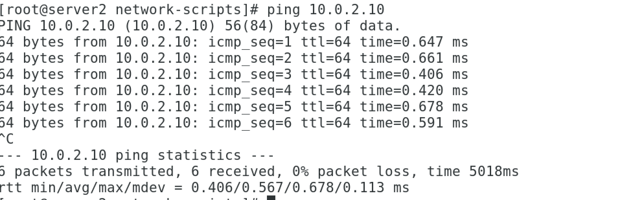Image resolution: width=644 pixels, height=200 pixels.
Task: Click the ^C interrupt line
Action: point(6,139)
